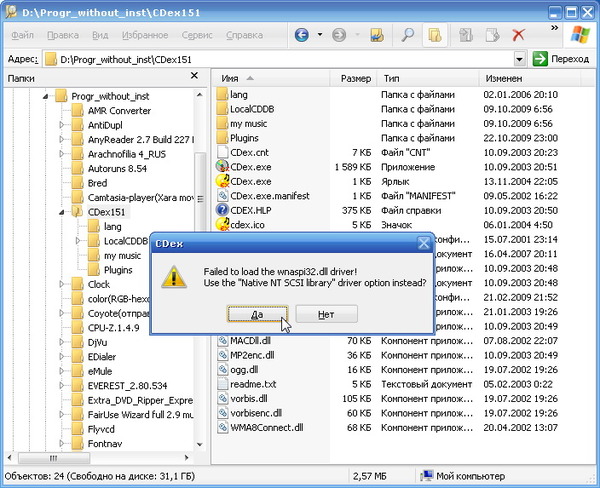Select the lang folder icon in file list
The width and height of the screenshot is (600, 488).
(x=222, y=94)
